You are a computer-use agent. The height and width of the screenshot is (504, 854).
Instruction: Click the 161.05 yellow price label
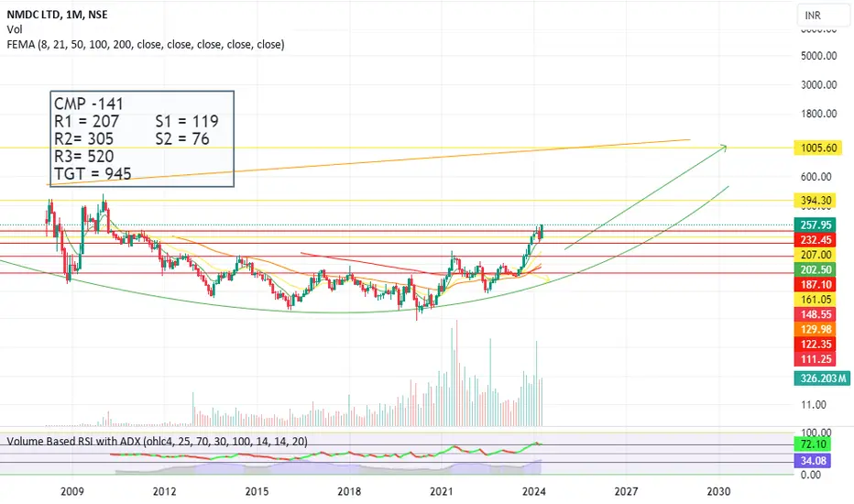click(x=815, y=299)
